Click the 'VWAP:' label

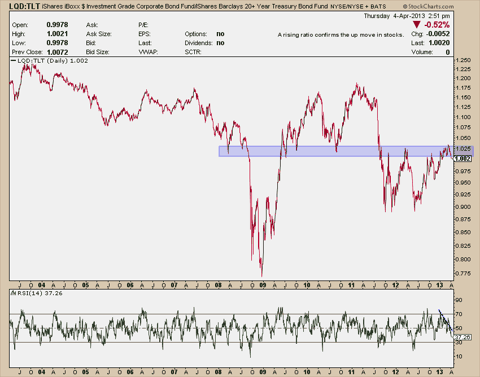click(148, 52)
